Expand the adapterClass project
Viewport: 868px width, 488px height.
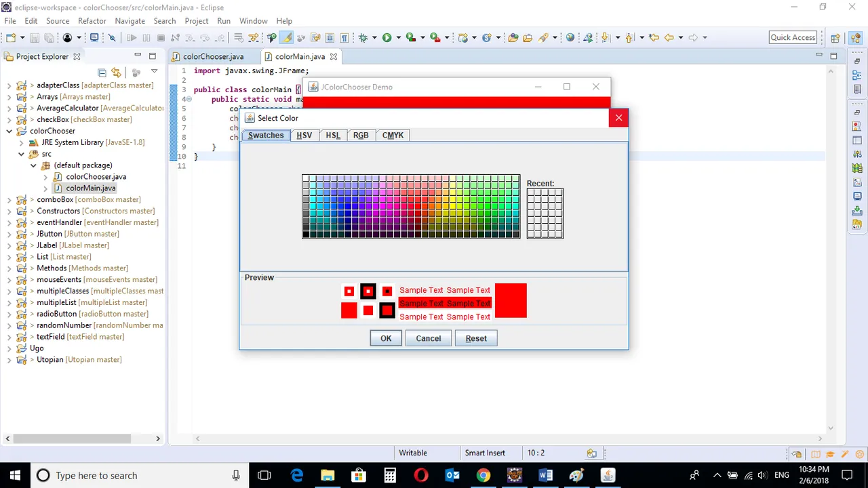pyautogui.click(x=9, y=85)
